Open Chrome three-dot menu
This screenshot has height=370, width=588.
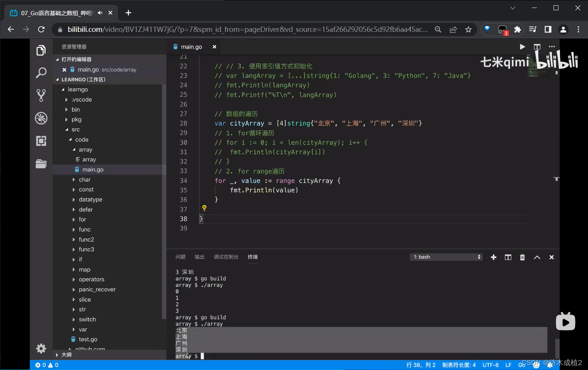(579, 29)
